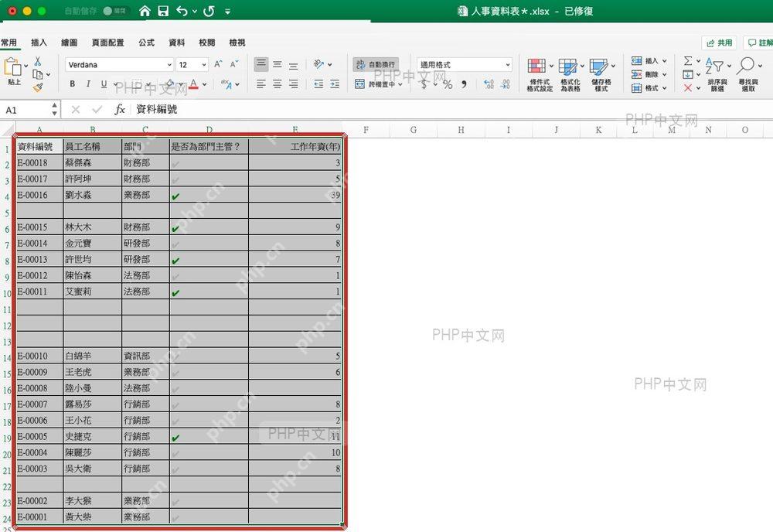
Task: Open the 公式 ribbon tab
Action: [x=146, y=43]
